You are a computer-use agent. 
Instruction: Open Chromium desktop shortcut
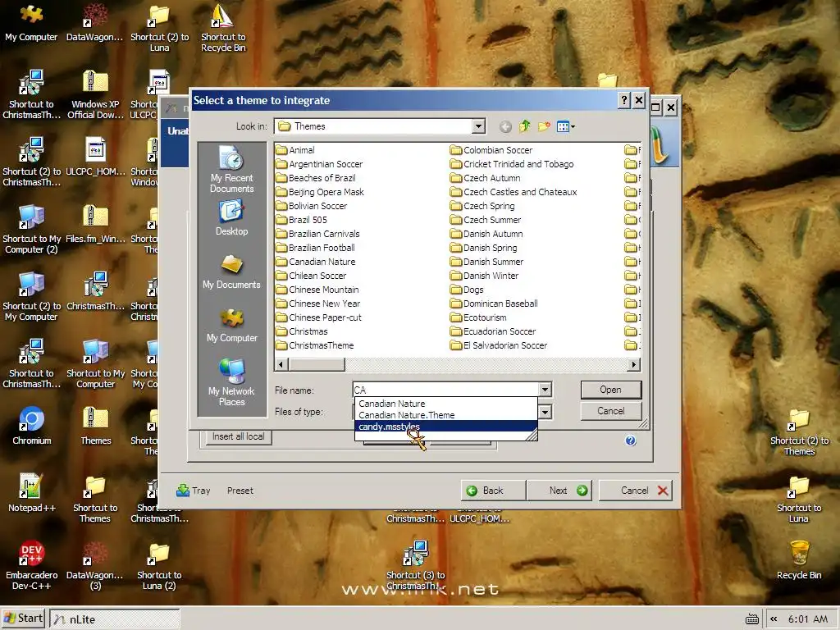(x=32, y=427)
